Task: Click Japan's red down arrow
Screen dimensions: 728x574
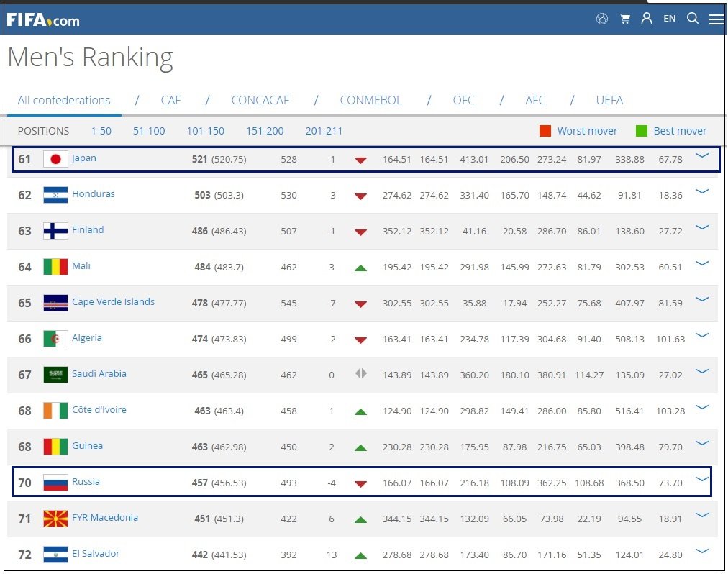Action: pos(360,160)
